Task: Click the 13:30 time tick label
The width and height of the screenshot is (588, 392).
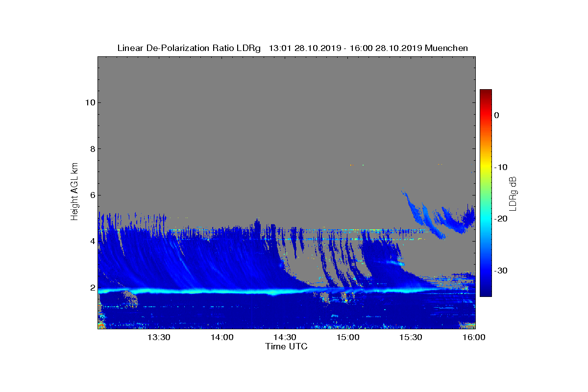Action: (x=159, y=337)
